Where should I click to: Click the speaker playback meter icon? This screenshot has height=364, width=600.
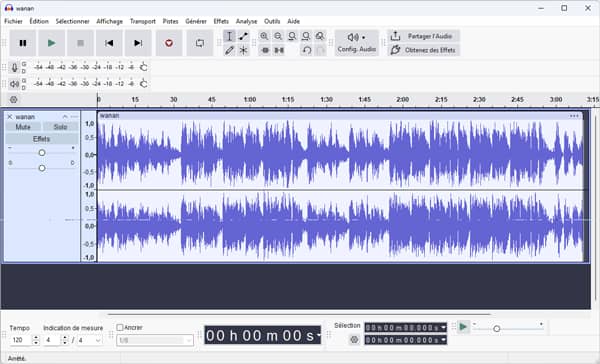pos(14,84)
